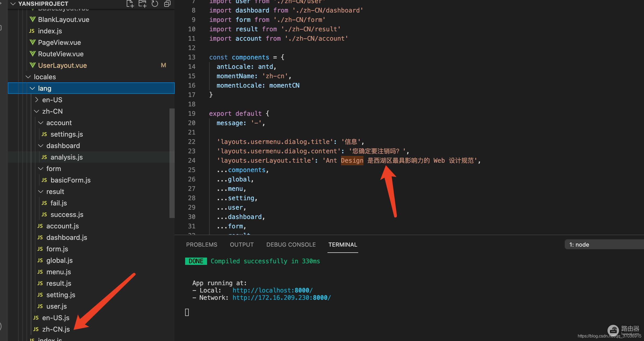Open the basicForm.js file
Image resolution: width=644 pixels, height=341 pixels.
70,180
